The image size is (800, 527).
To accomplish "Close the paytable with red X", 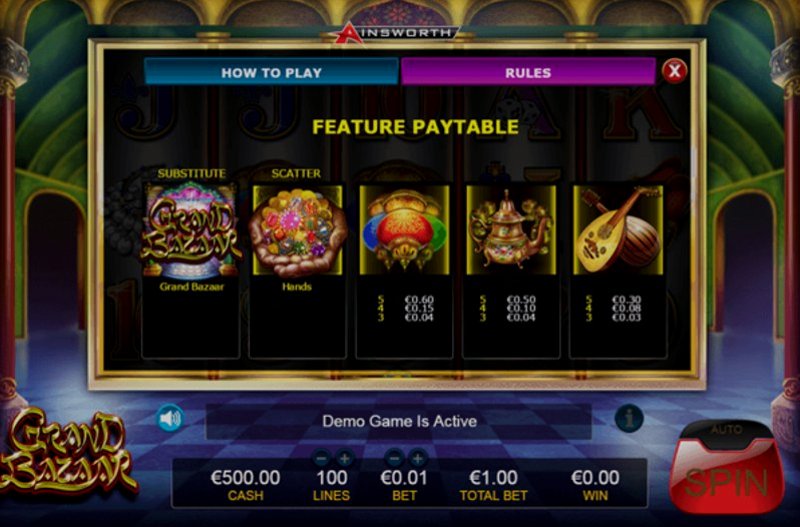I will pyautogui.click(x=674, y=71).
